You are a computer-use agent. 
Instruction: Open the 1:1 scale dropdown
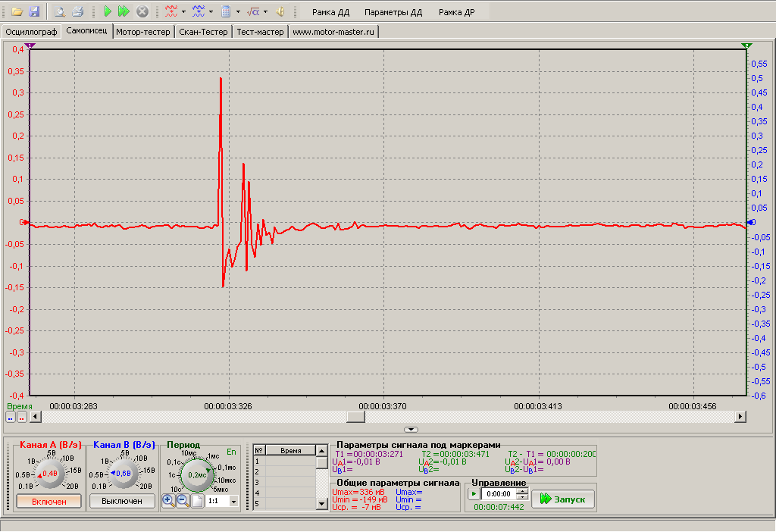click(x=233, y=502)
